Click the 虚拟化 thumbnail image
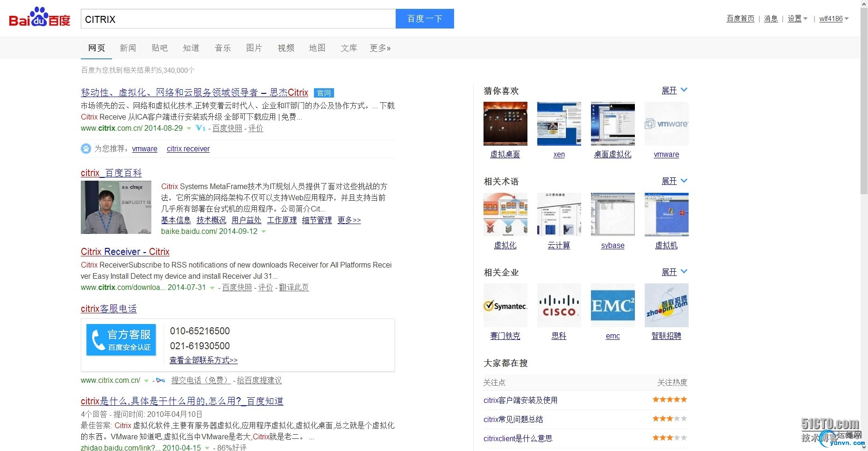 tap(505, 214)
